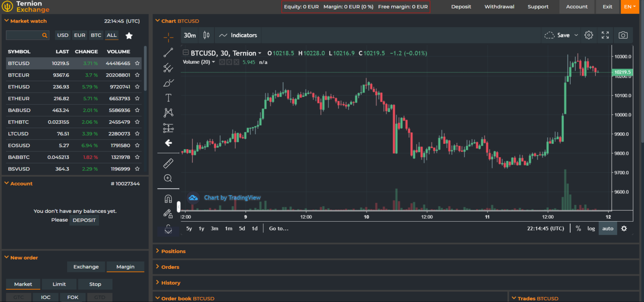Favorite BTCEUR with its star
Viewport: 644px width, 302px height.
(x=137, y=75)
